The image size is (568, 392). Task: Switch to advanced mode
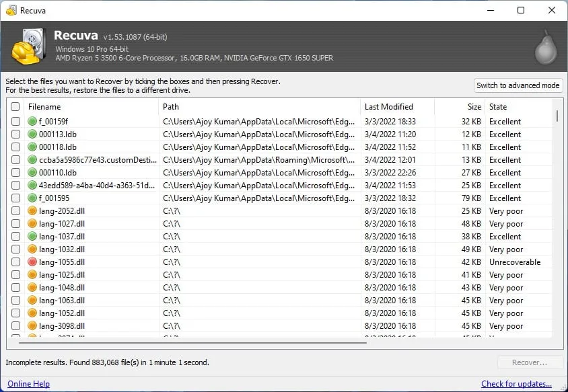pyautogui.click(x=518, y=85)
